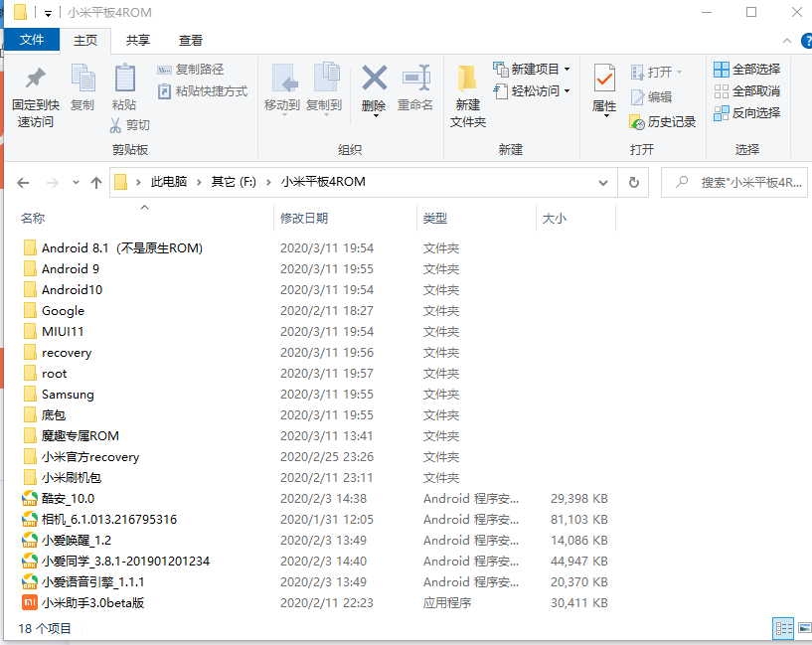Click the search box 搜索"小米平板4R..."
Viewport: 812px width, 645px height.
coord(734,182)
